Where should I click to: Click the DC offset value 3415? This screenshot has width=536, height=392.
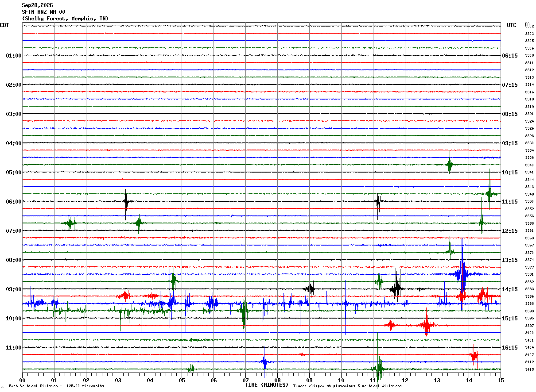(529, 369)
